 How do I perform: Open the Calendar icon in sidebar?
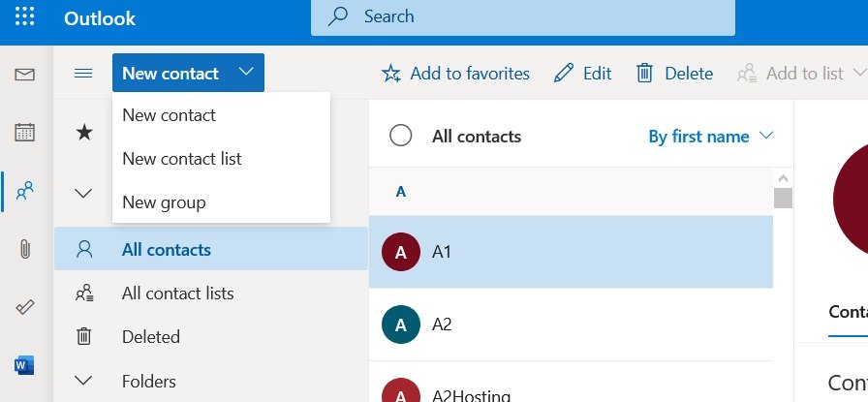[x=25, y=133]
